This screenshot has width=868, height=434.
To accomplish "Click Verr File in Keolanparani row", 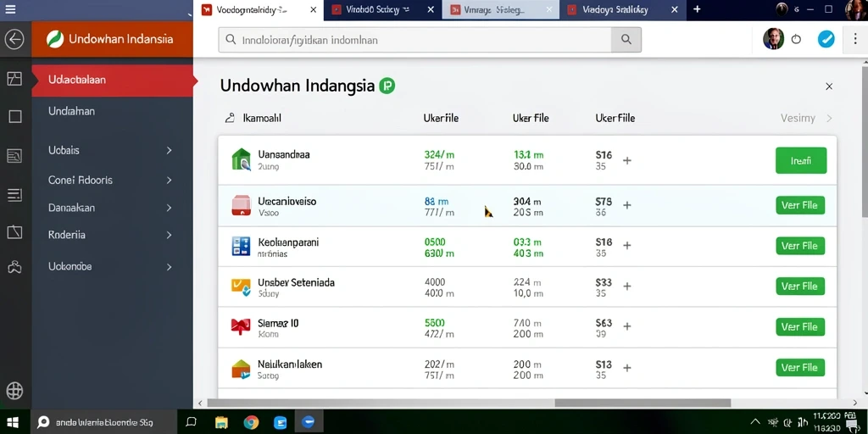I will click(x=800, y=245).
